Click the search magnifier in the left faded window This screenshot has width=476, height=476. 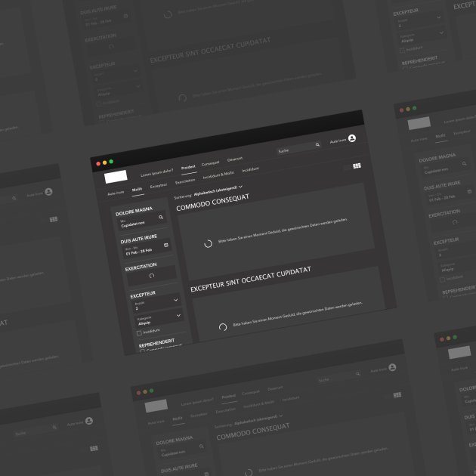tap(14, 198)
